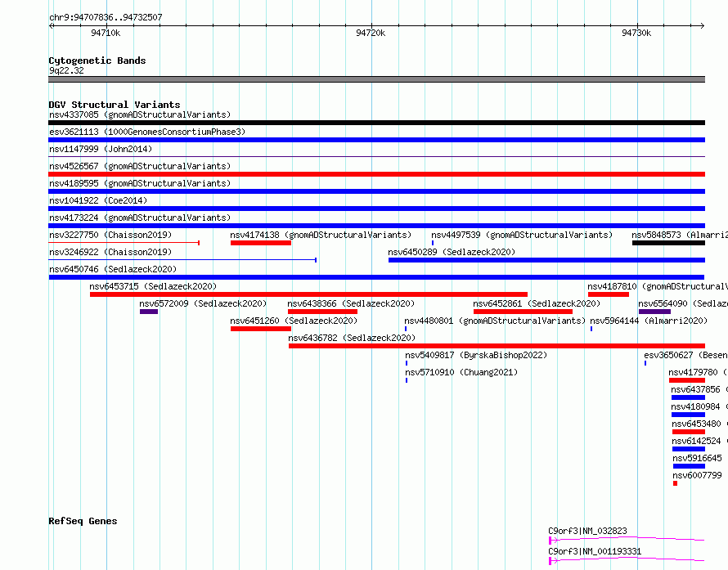This screenshot has width=728, height=570.
Task: Click the blue nsv6450289 bar
Action: click(x=547, y=260)
